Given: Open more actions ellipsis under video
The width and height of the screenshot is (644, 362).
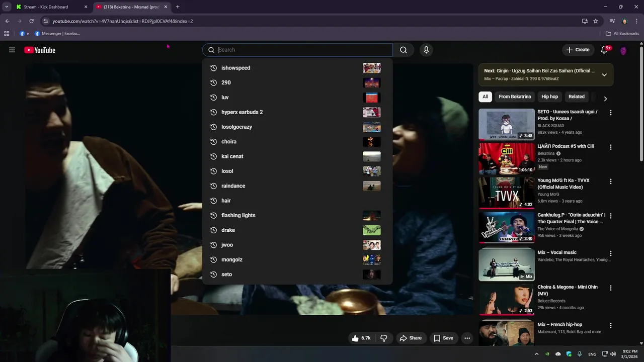Looking at the screenshot, I should [x=467, y=338].
